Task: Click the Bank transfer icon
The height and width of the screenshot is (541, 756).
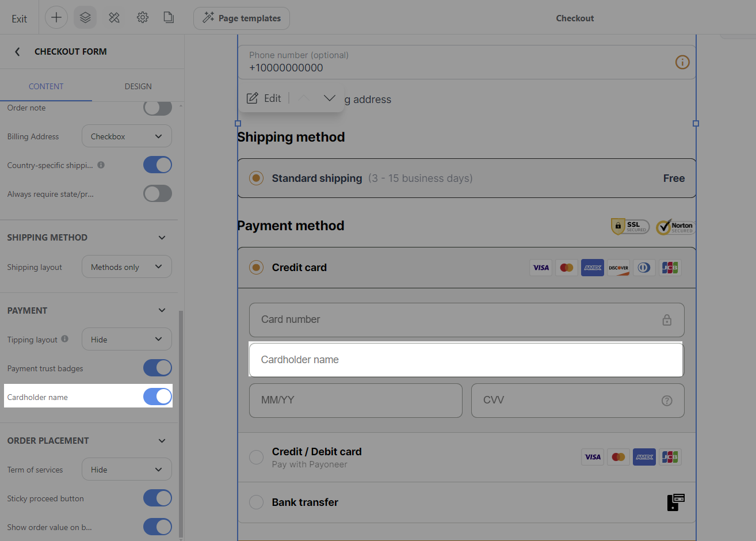Action: (x=676, y=502)
